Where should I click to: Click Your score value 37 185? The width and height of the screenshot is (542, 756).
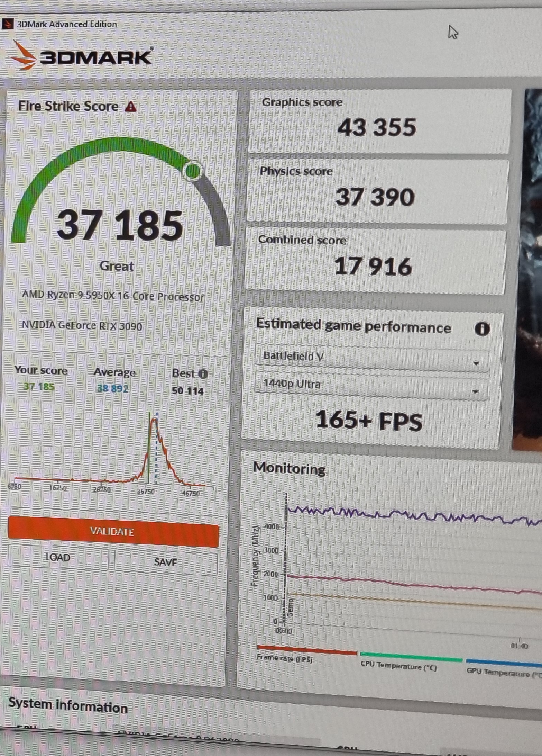point(39,386)
